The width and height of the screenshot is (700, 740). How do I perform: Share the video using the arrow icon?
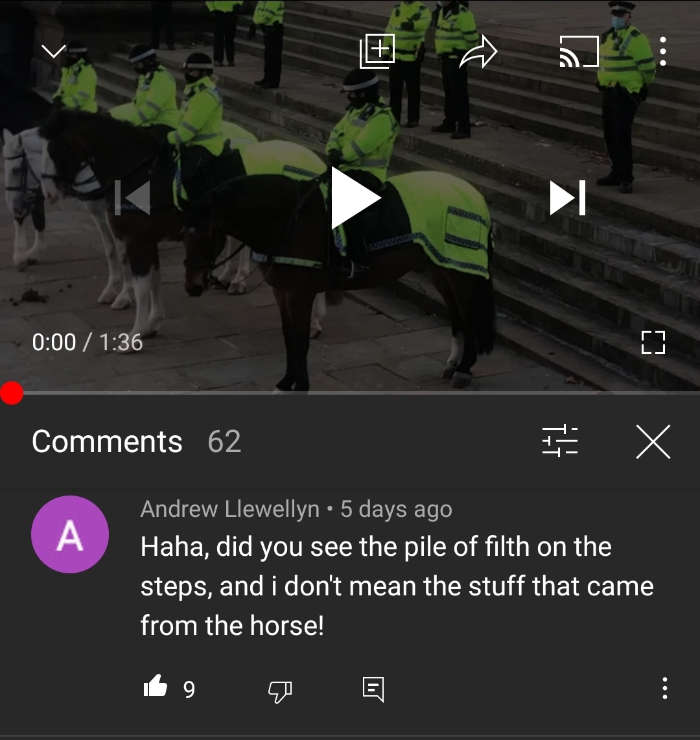(x=478, y=51)
